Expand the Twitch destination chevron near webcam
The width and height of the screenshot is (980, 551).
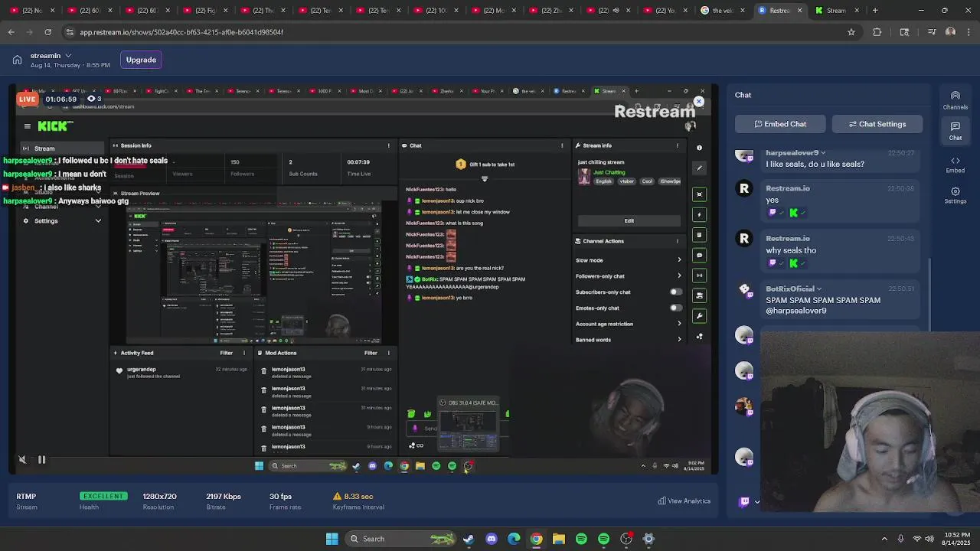[x=757, y=502]
